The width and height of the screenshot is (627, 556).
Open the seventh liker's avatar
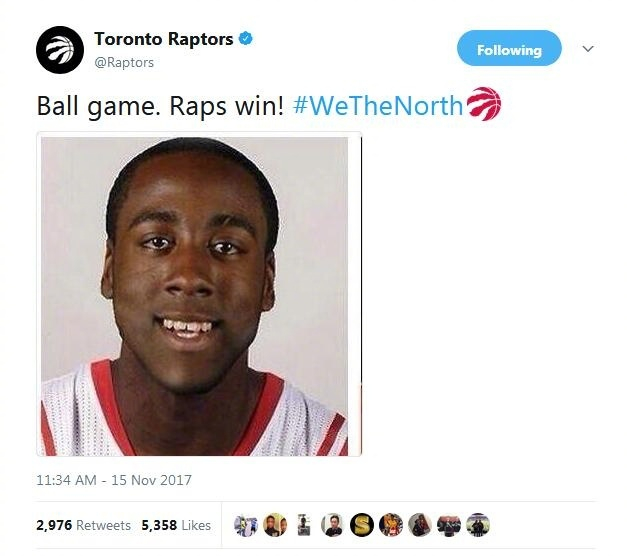420,525
